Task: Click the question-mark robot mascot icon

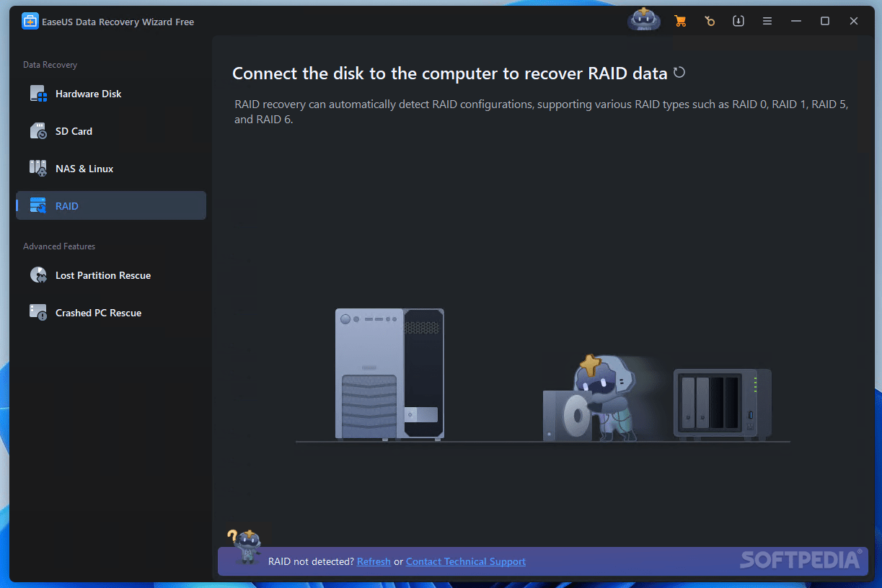Action: (244, 546)
